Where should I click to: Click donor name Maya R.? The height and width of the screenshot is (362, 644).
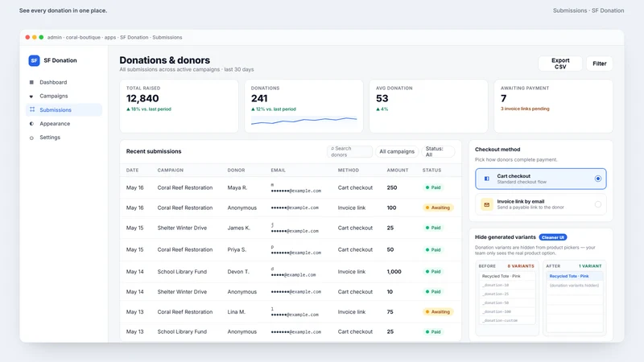coord(237,187)
